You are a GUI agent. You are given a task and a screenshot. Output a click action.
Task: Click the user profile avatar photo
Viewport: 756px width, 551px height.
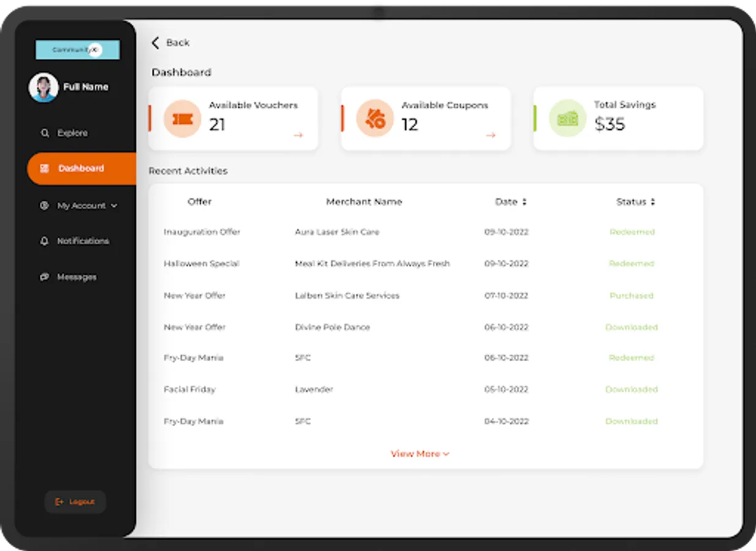(43, 86)
